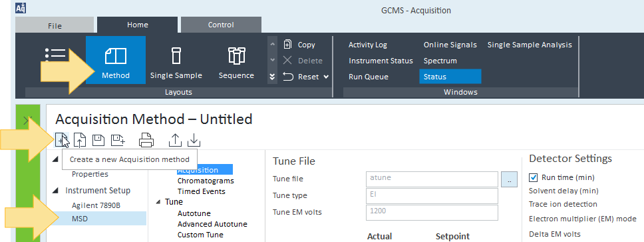The height and width of the screenshot is (242, 644).
Task: Open the Activity Log window
Action: (x=368, y=45)
